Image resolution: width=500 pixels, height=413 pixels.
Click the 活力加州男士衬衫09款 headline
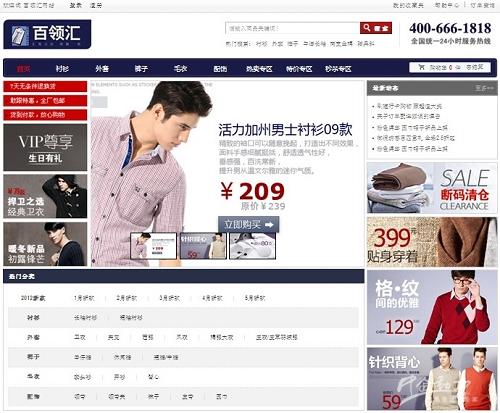click(x=285, y=130)
